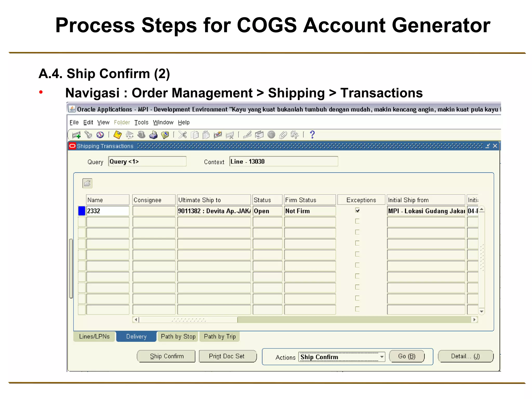Open the File menu
This screenshot has width=532, height=399.
pos(74,122)
